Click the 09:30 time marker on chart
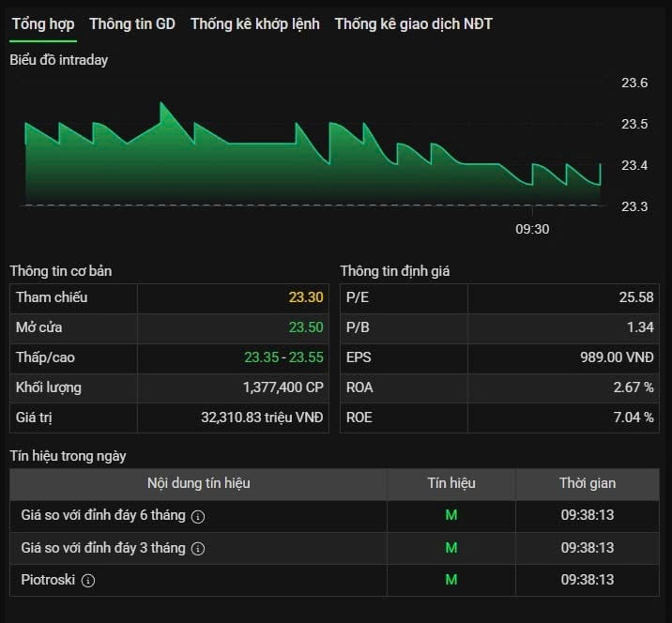The height and width of the screenshot is (623, 672). [x=532, y=229]
